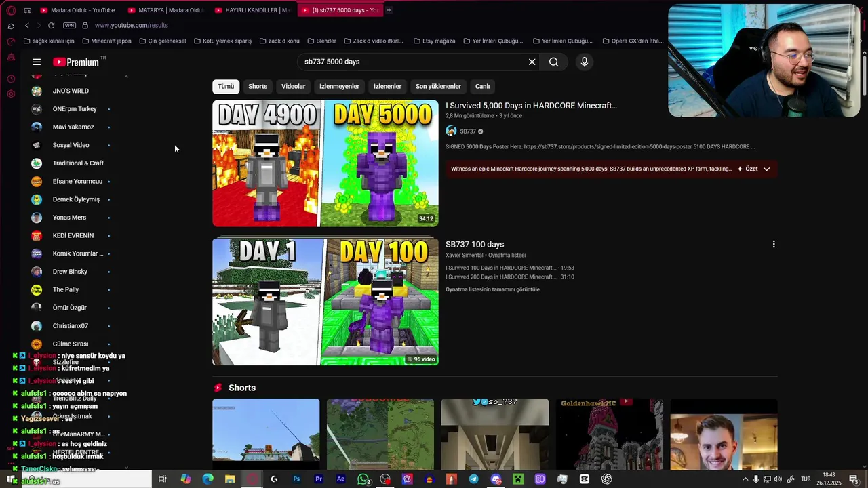The image size is (868, 488).
Task: Open I Survived 5,000 Days video title
Action: pyautogui.click(x=531, y=106)
